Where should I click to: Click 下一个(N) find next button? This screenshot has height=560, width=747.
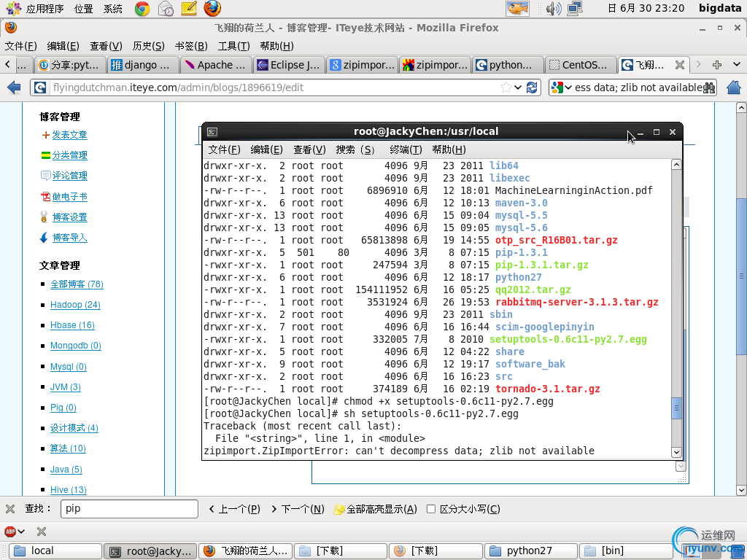tap(298, 509)
